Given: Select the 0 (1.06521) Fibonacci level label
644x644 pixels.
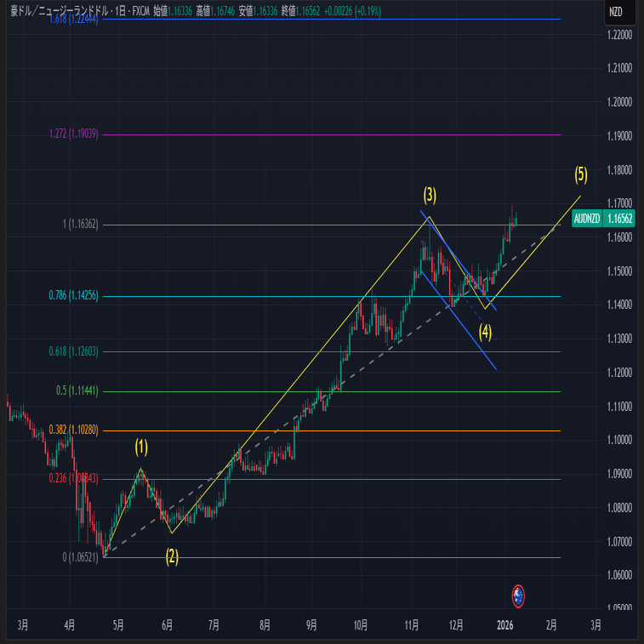Looking at the screenshot, I should point(81,558).
